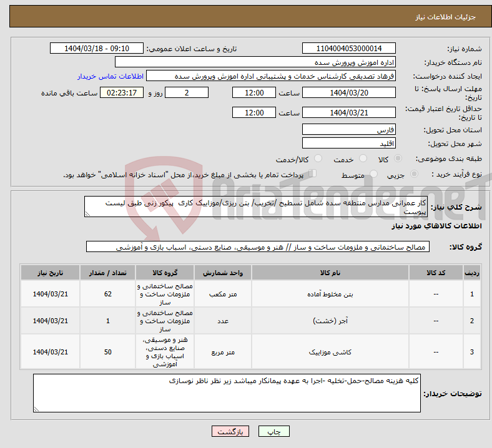The width and height of the screenshot is (492, 448).
Task: Open the اطلاعات تماس خریدار link
Action: tap(111, 76)
